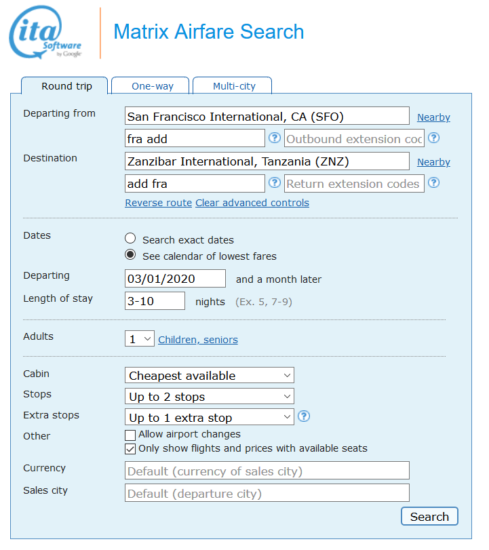Click the 'Reverse route' link
This screenshot has width=489, height=550.
pos(159,203)
